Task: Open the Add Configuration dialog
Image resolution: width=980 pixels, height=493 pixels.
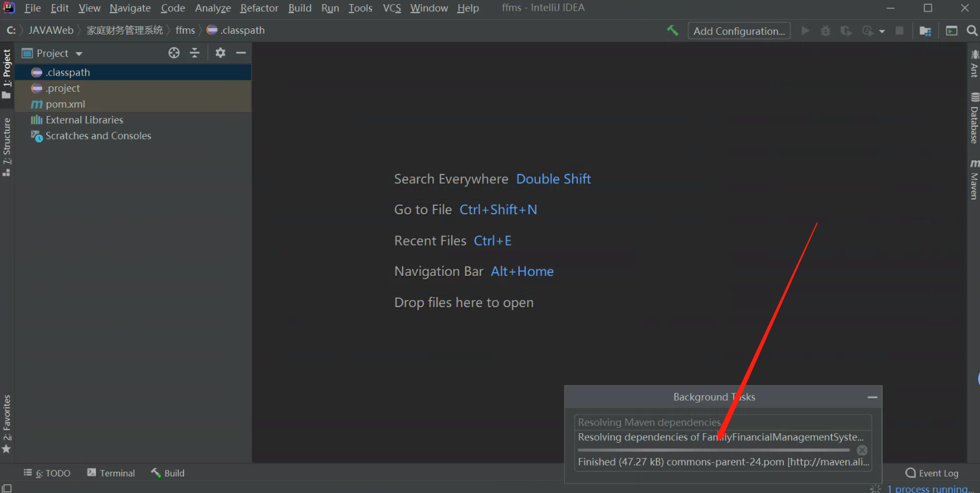Action: (739, 31)
